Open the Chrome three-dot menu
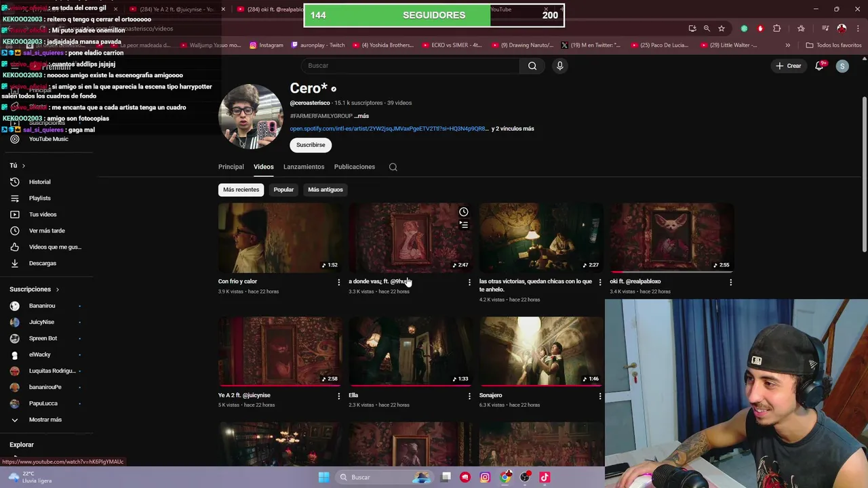Viewport: 868px width, 488px height. click(x=856, y=28)
